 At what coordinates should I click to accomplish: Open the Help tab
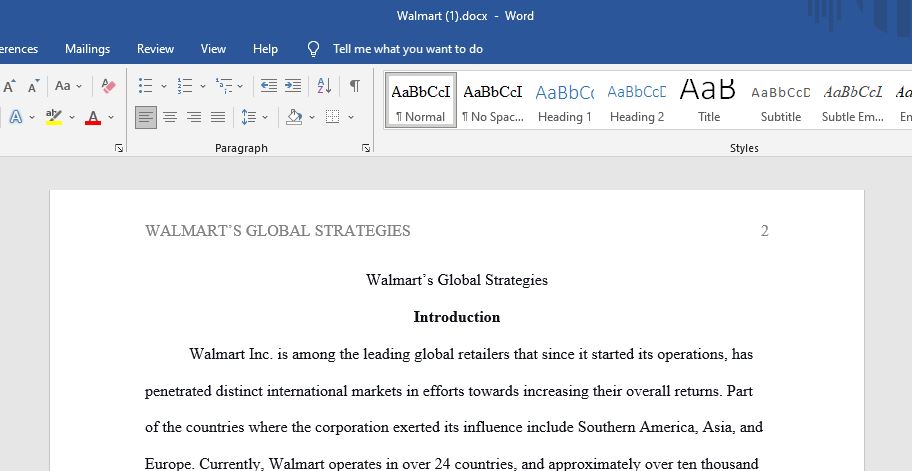point(265,49)
